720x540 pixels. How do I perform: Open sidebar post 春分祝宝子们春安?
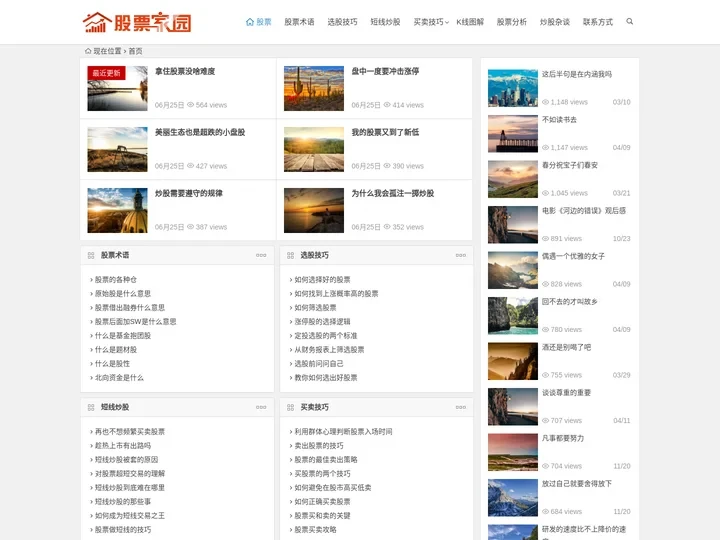[x=570, y=165]
